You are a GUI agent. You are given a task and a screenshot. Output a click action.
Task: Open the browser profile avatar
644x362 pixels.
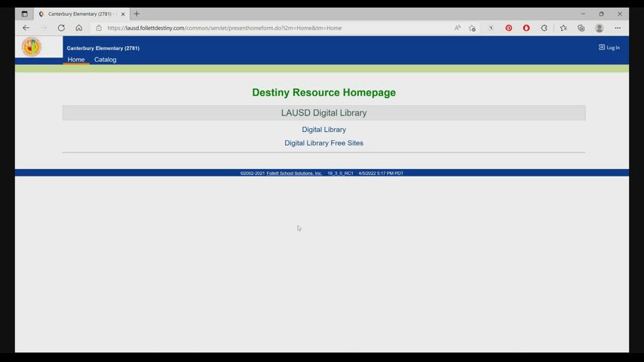[600, 28]
